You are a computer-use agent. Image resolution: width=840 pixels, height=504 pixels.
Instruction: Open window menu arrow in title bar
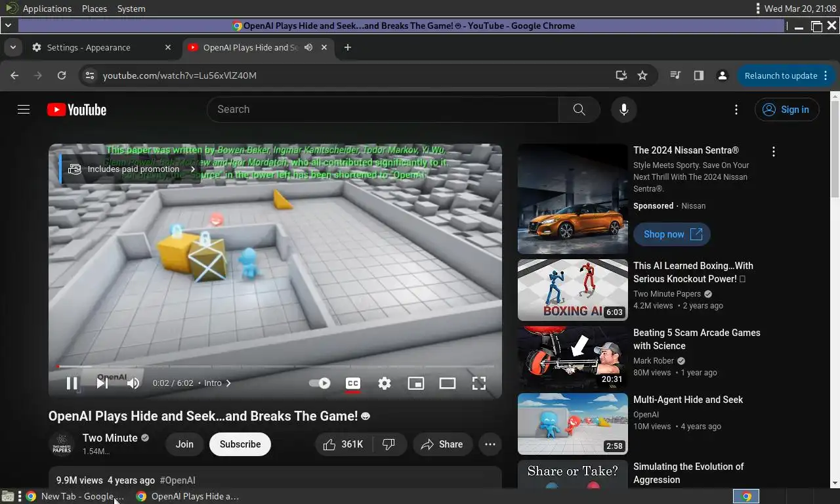8,26
